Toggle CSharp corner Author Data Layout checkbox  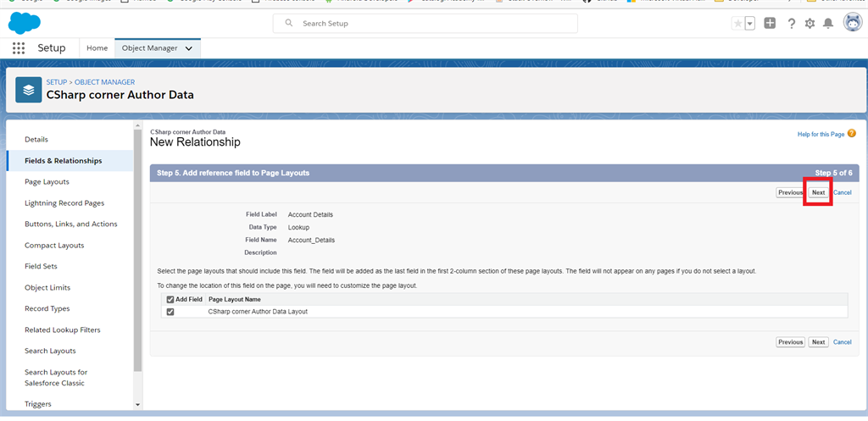[x=170, y=312]
